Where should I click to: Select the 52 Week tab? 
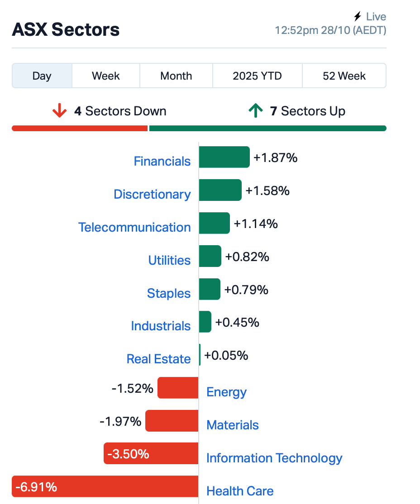point(344,76)
